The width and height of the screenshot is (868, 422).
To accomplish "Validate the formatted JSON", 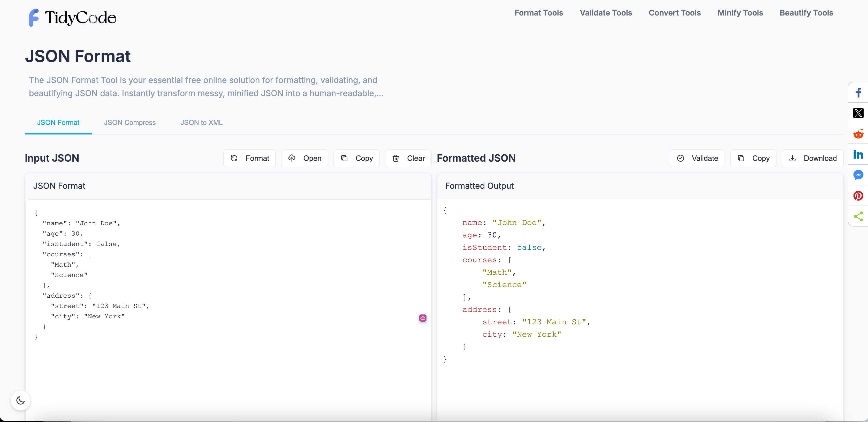I will tap(697, 158).
